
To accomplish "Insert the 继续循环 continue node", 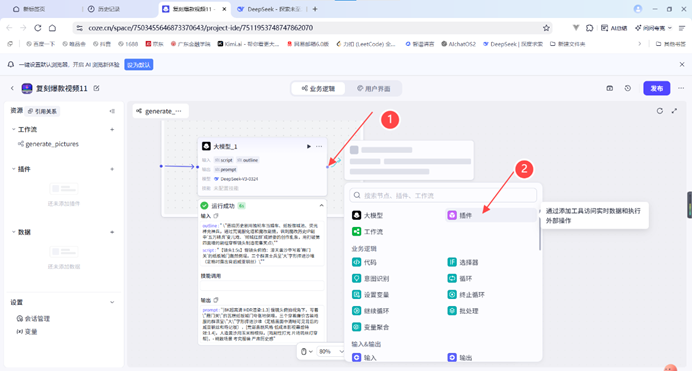I will click(x=371, y=311).
